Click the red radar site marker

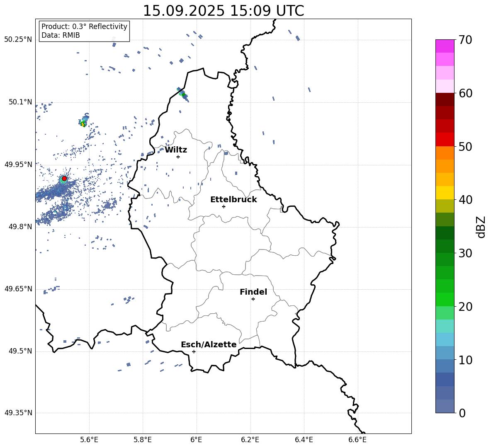click(x=64, y=178)
